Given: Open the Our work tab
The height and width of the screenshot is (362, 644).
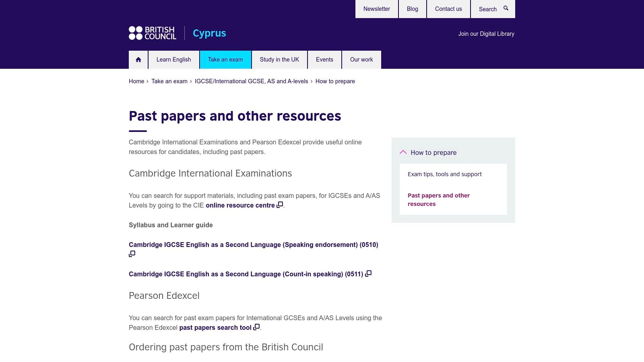Looking at the screenshot, I should pyautogui.click(x=361, y=60).
